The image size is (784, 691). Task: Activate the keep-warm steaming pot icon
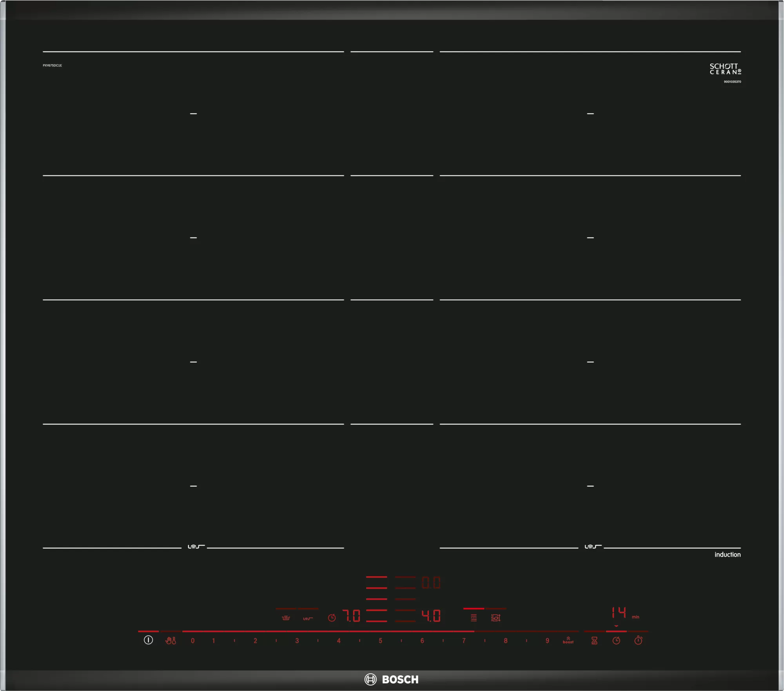286,618
